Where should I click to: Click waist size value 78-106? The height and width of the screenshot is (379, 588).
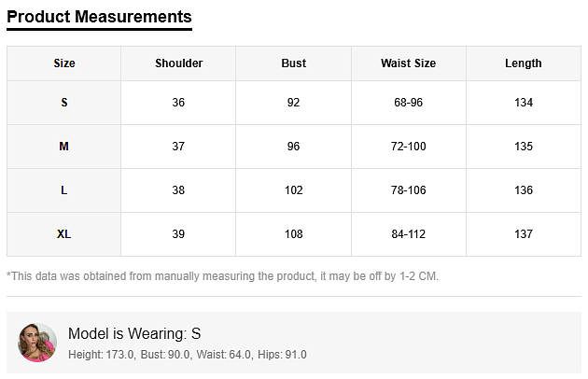(x=408, y=190)
